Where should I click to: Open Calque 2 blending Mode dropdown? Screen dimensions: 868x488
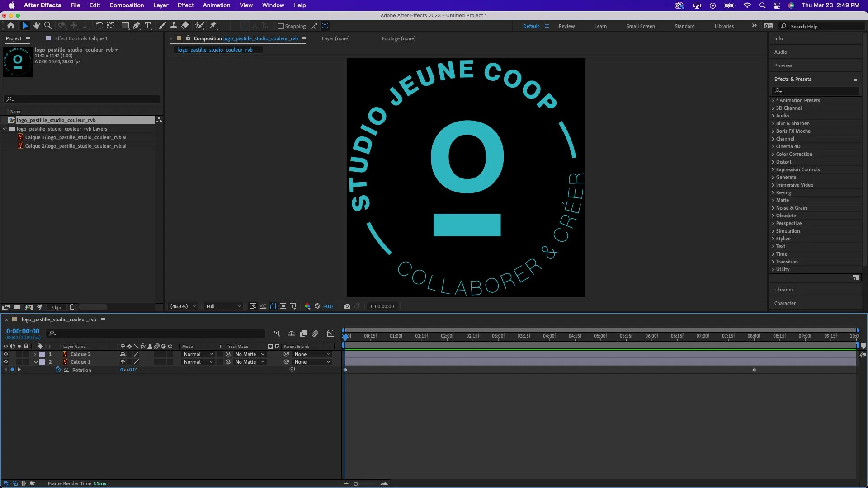point(198,354)
